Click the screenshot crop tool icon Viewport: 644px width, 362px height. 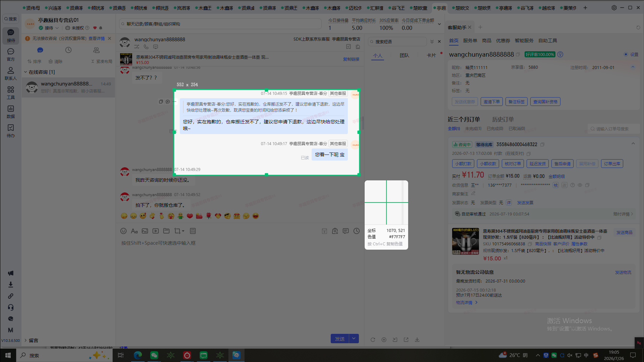(x=177, y=231)
